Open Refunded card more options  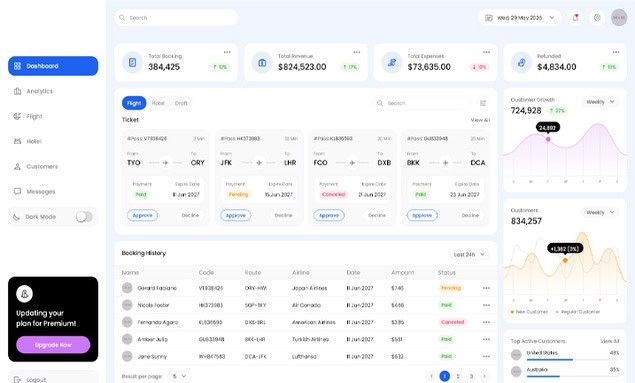[616, 52]
